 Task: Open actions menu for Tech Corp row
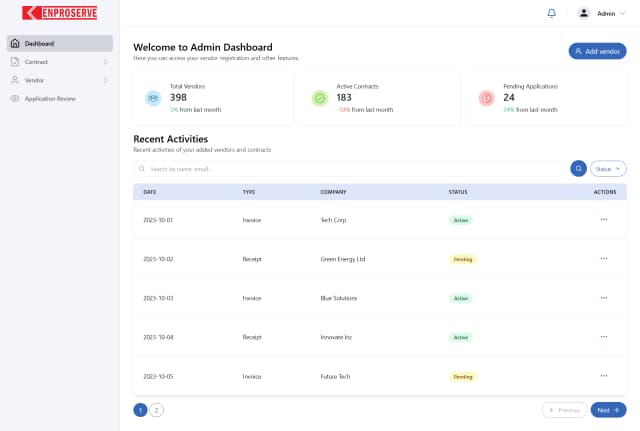click(x=603, y=219)
